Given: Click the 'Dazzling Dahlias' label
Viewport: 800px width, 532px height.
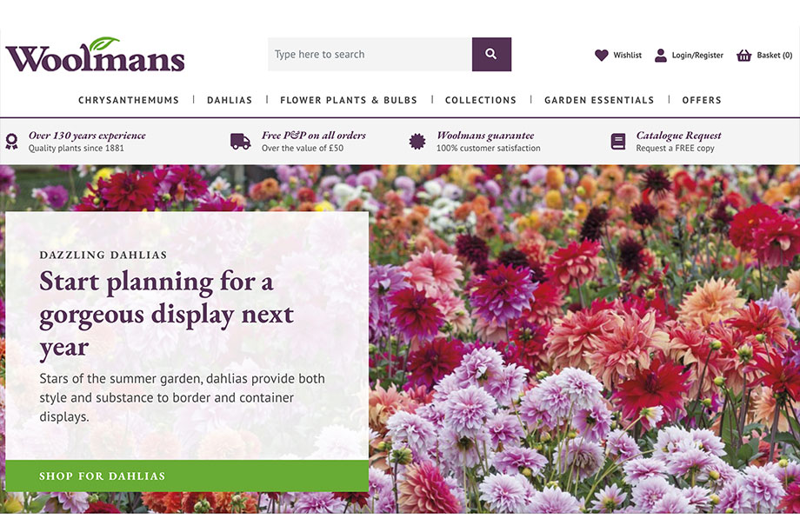Looking at the screenshot, I should [x=103, y=255].
